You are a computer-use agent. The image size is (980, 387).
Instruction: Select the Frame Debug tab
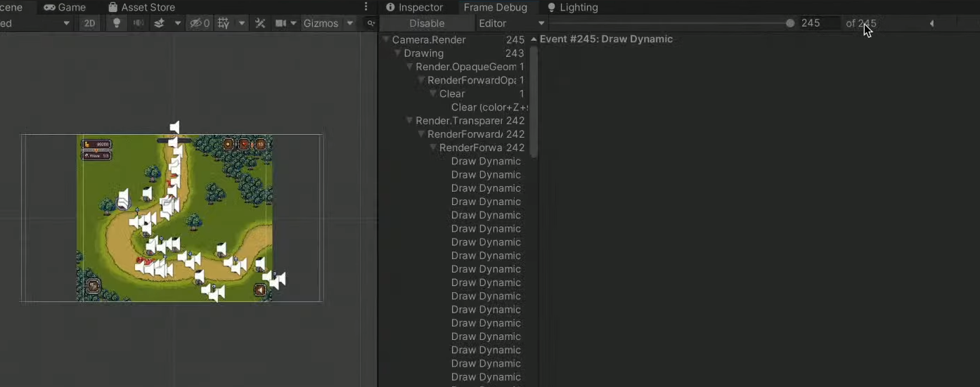click(x=495, y=7)
